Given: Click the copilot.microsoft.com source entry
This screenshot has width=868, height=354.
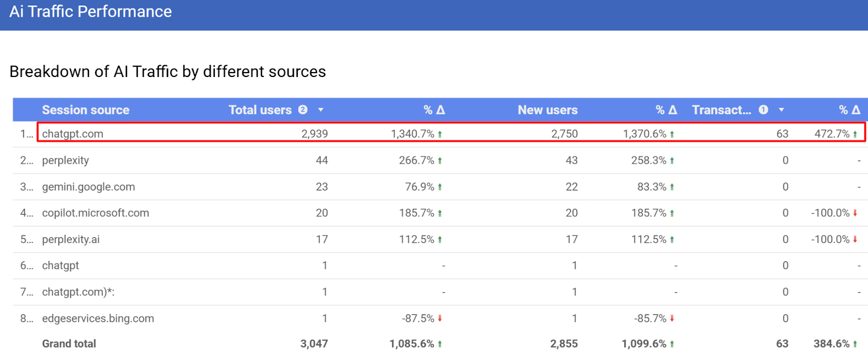Looking at the screenshot, I should 95,213.
